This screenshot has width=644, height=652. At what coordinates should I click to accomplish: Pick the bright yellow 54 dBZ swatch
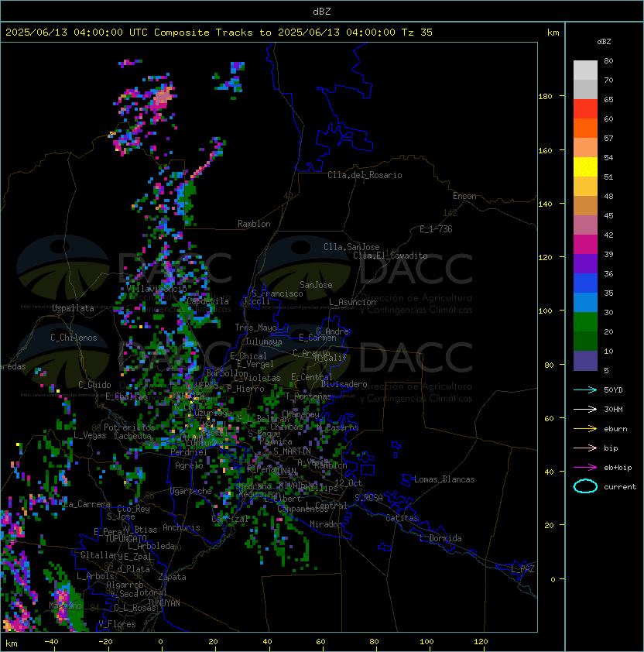coord(585,166)
